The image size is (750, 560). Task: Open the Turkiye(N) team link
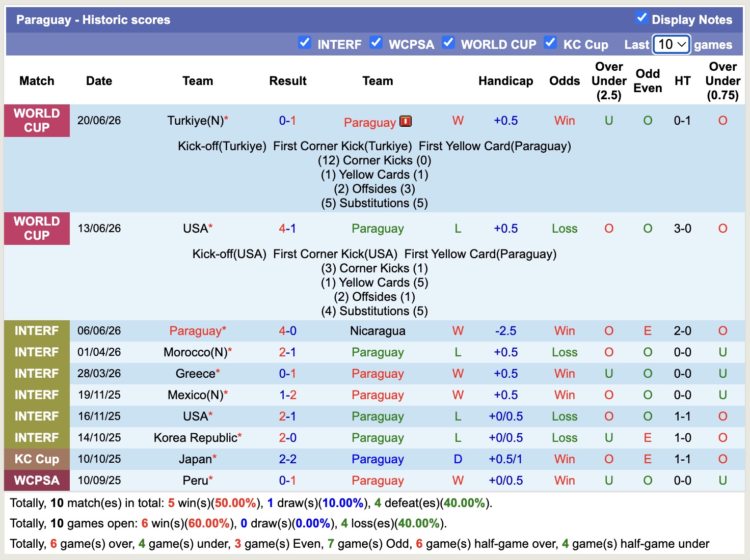(196, 121)
